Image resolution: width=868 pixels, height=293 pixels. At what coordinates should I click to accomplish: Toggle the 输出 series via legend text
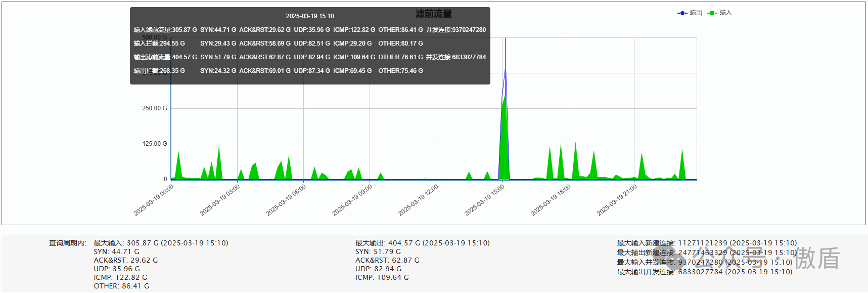click(x=696, y=13)
